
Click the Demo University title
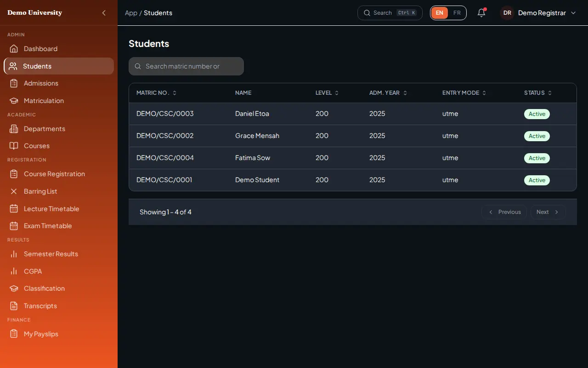coord(34,13)
